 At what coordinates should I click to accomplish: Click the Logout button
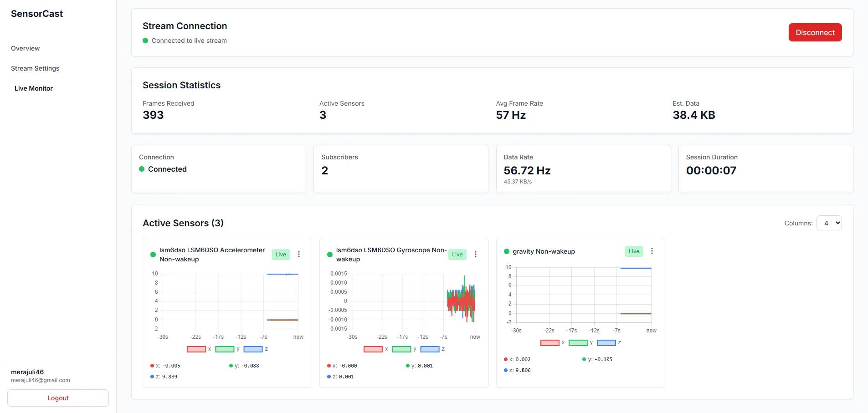(x=58, y=398)
